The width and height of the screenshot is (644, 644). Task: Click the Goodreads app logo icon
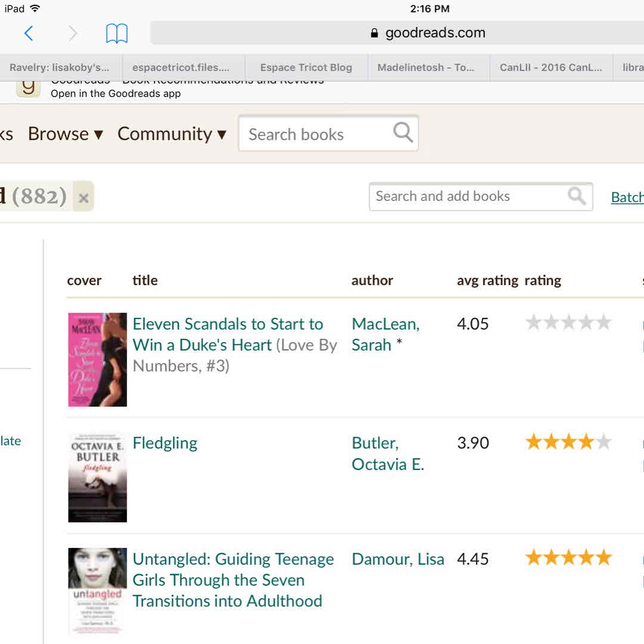click(28, 88)
